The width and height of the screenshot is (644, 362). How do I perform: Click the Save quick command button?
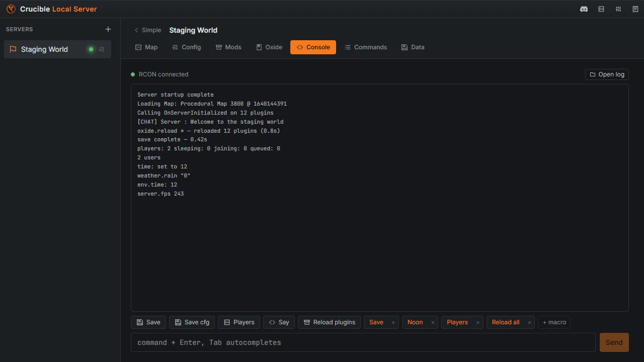[x=148, y=322]
